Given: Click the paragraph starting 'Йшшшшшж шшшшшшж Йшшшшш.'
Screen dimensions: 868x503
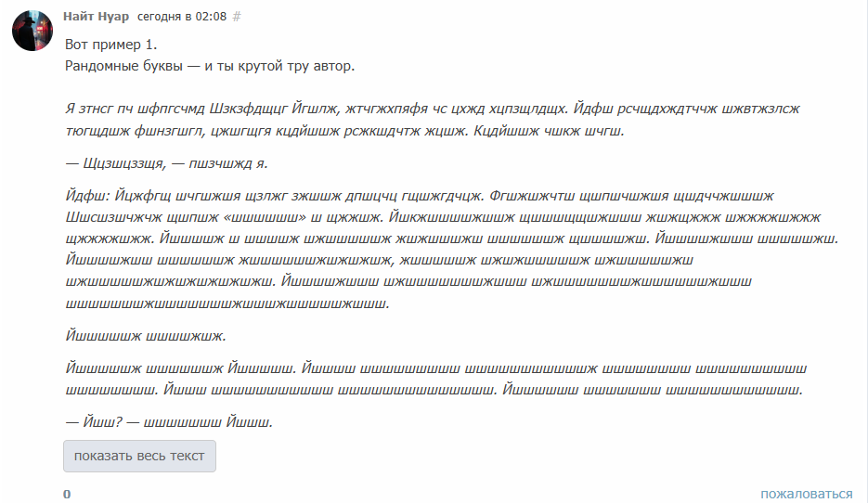Looking at the screenshot, I should [x=435, y=379].
